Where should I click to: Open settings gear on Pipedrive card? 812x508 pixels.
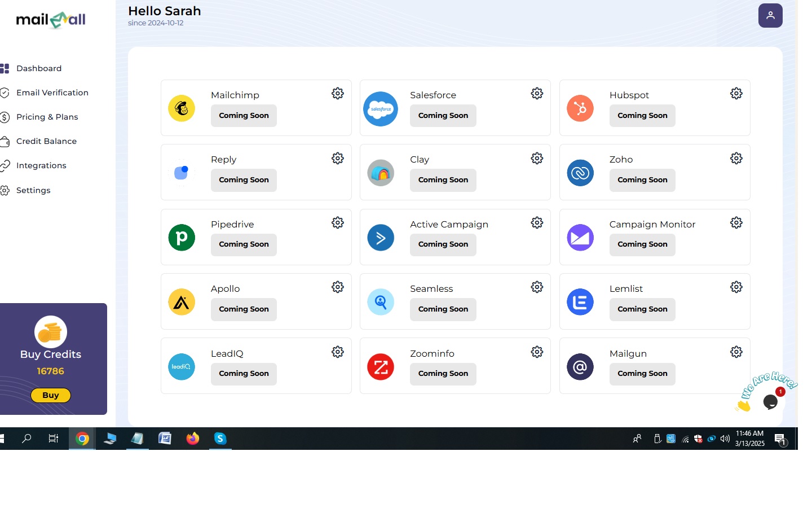338,223
